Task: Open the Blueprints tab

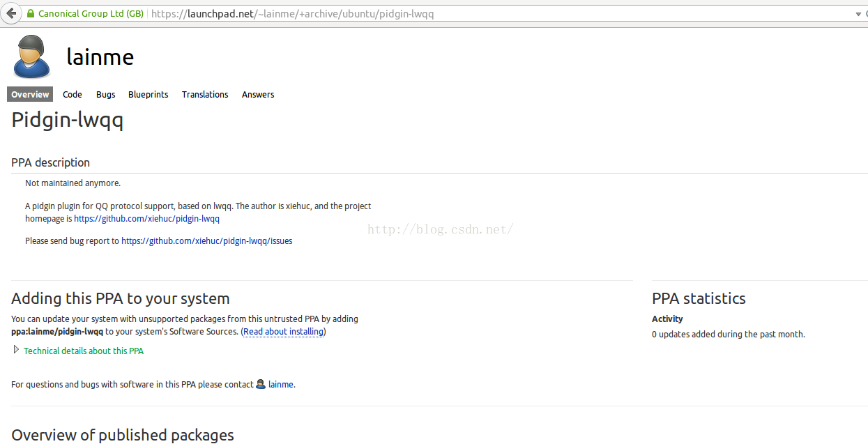Action: coord(149,94)
